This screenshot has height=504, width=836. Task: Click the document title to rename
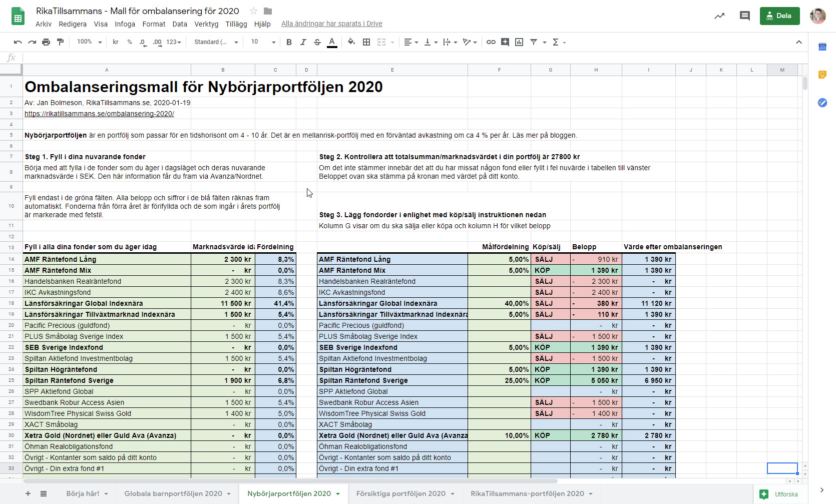point(137,11)
